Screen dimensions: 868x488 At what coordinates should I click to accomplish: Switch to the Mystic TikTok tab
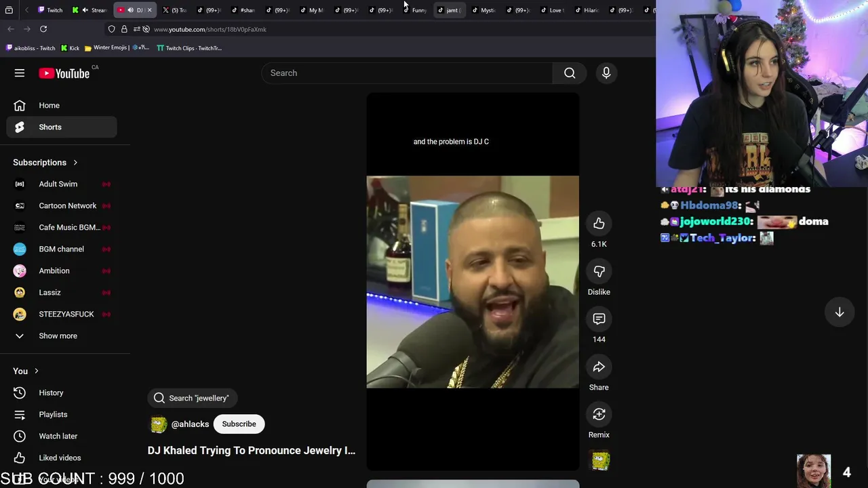pyautogui.click(x=484, y=10)
